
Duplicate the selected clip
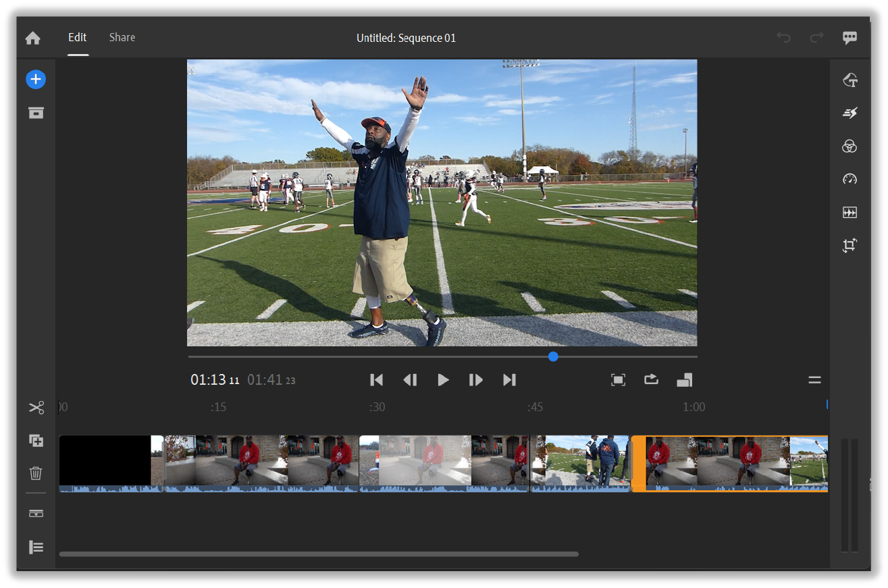36,441
